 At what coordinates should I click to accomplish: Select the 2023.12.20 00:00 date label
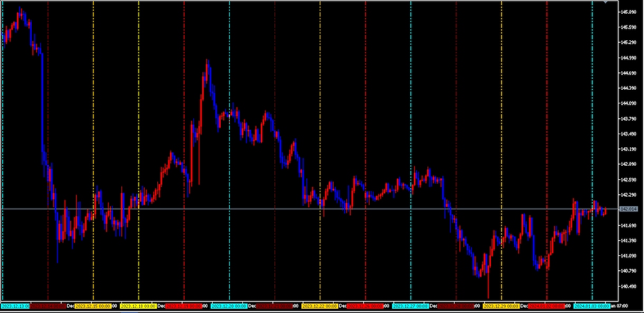click(230, 306)
